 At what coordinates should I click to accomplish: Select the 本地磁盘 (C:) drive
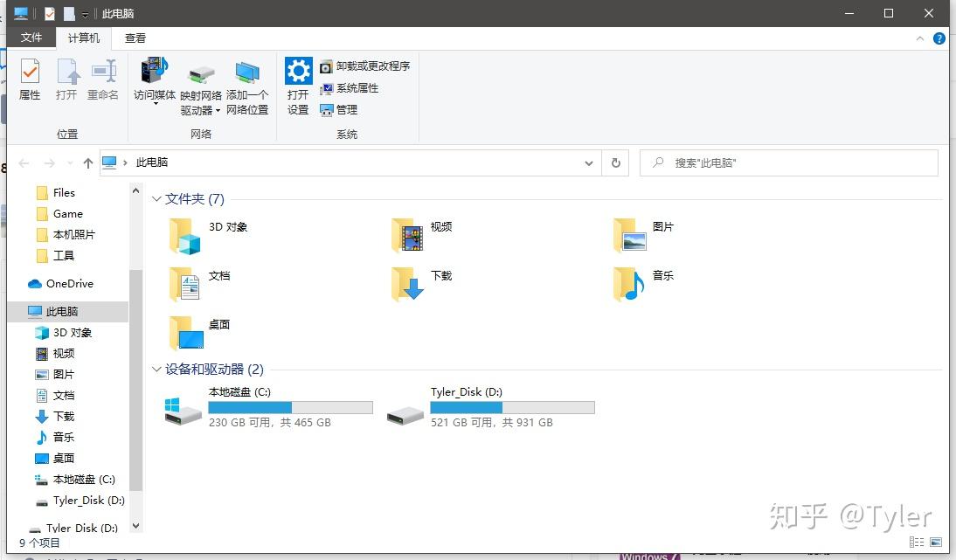pos(268,407)
